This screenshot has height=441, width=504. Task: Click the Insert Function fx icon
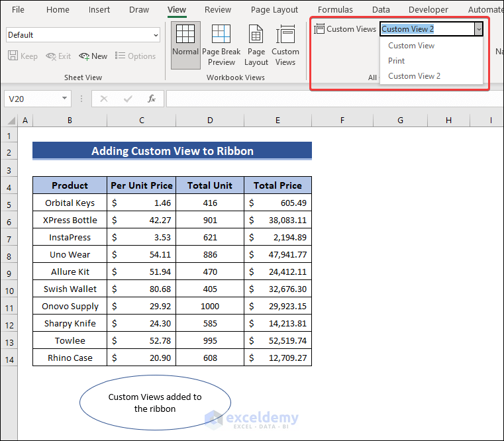coord(152,99)
